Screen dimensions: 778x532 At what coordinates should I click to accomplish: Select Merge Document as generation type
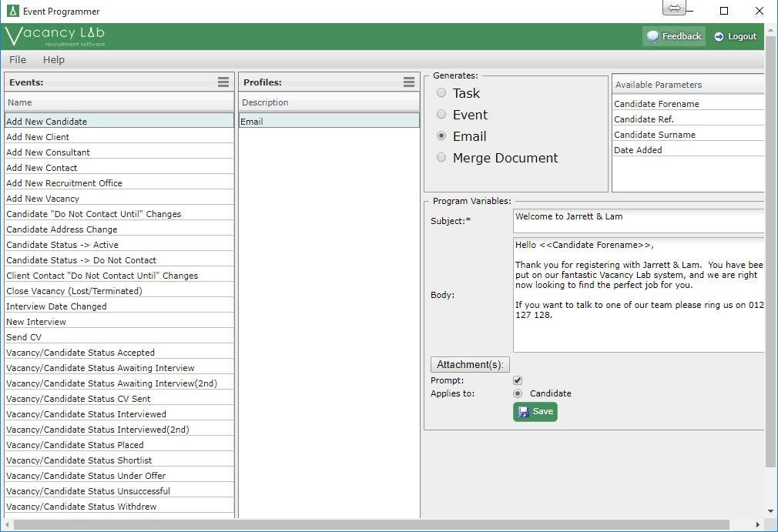coord(441,157)
